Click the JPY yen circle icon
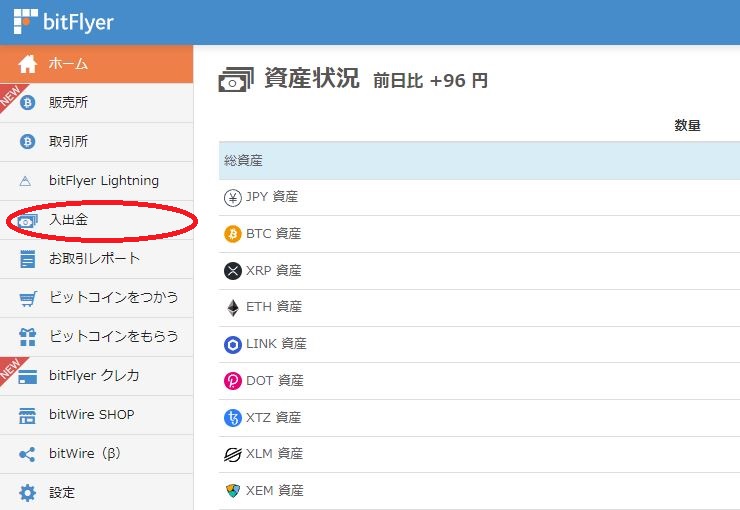The image size is (740, 510). click(233, 197)
